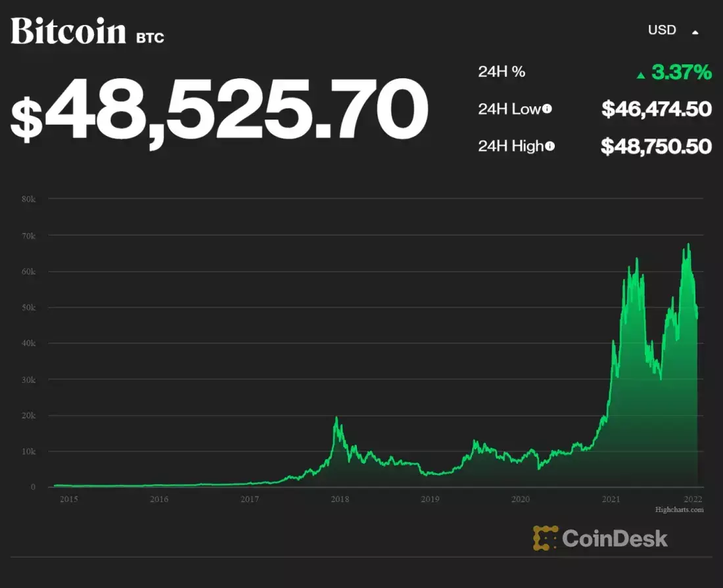Click the 2018 x-axis label
The image size is (723, 588).
pos(340,499)
